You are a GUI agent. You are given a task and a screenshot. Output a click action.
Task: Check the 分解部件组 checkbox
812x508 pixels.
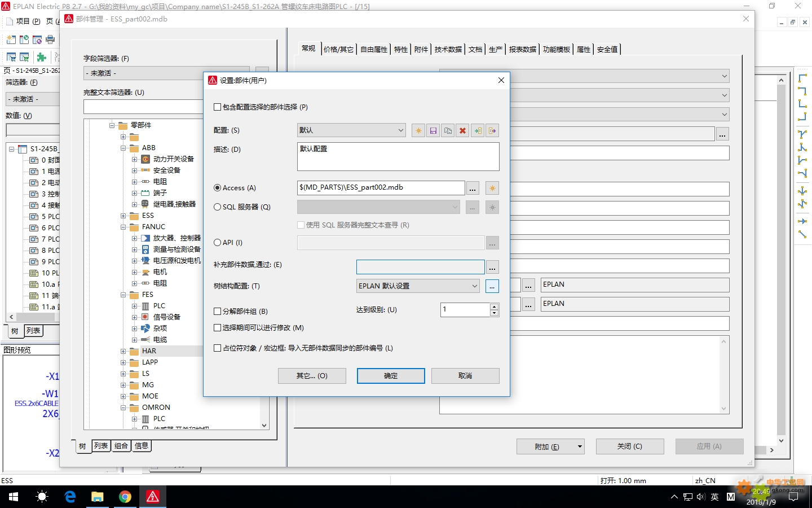click(x=217, y=312)
